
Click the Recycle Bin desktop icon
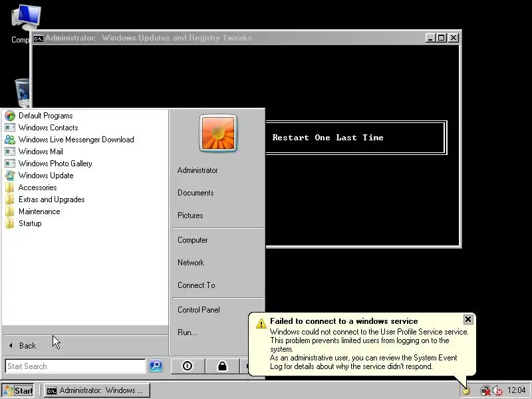pos(23,92)
